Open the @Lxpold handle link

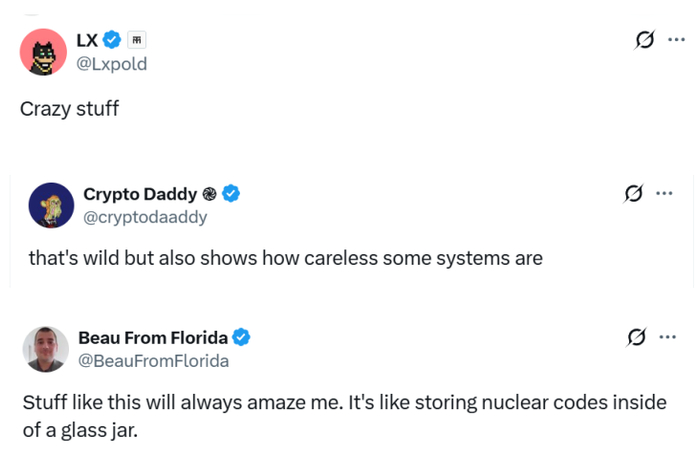(113, 64)
